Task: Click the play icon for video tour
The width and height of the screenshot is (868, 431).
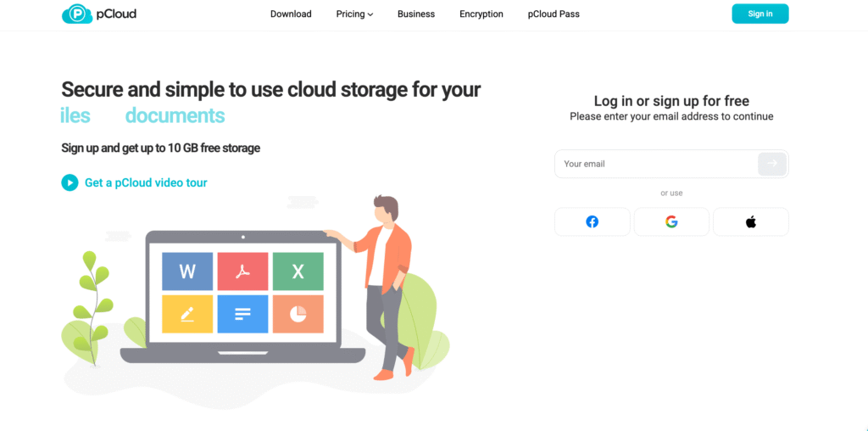Action: (70, 182)
